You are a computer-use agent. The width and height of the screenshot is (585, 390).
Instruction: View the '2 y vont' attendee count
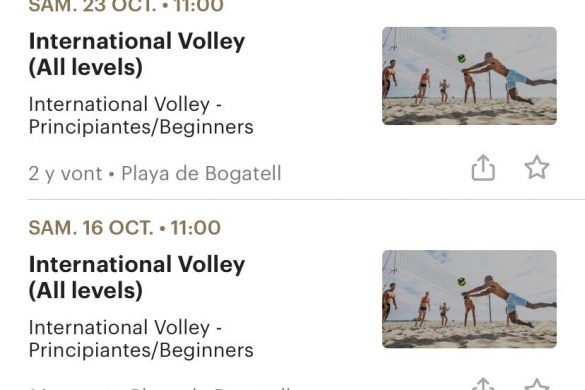click(65, 174)
